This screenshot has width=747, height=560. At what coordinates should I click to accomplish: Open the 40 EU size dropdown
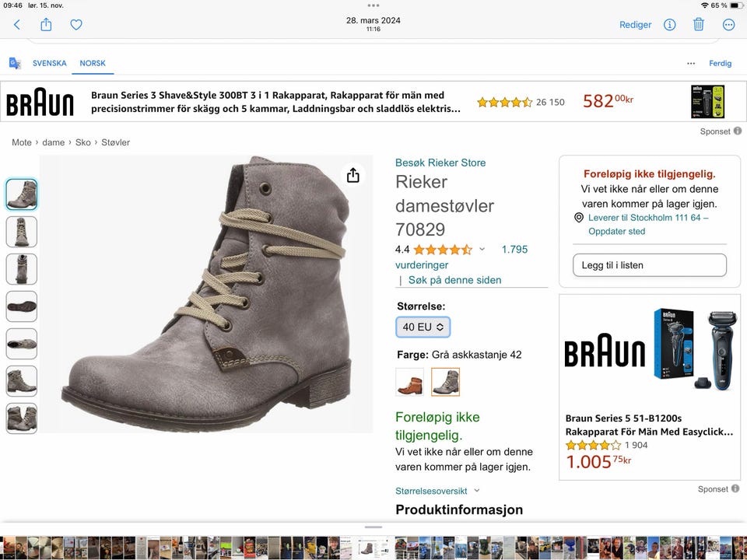pos(423,327)
